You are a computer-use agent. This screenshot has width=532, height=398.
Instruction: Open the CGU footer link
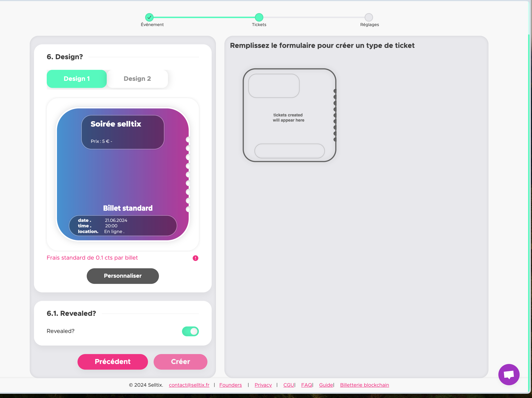click(x=289, y=385)
